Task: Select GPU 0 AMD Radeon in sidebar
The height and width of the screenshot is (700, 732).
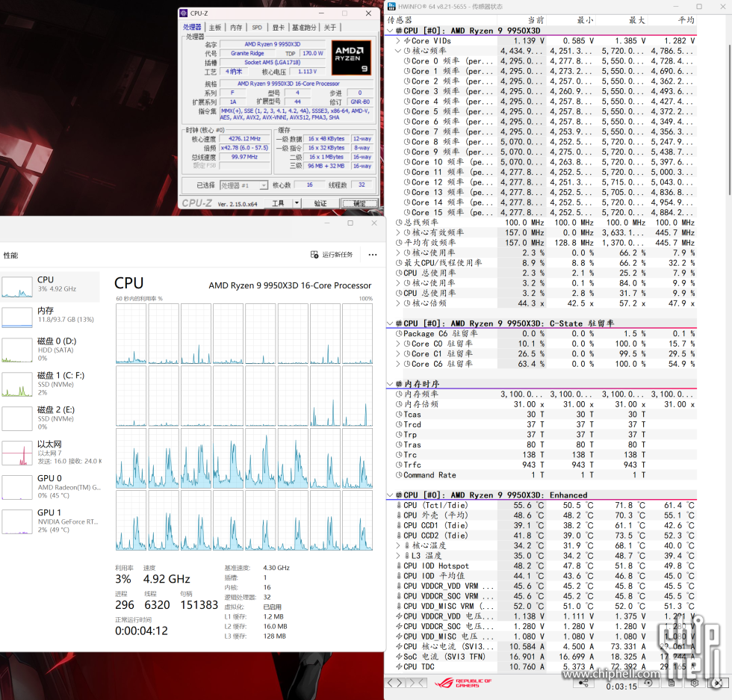Action: [50, 486]
